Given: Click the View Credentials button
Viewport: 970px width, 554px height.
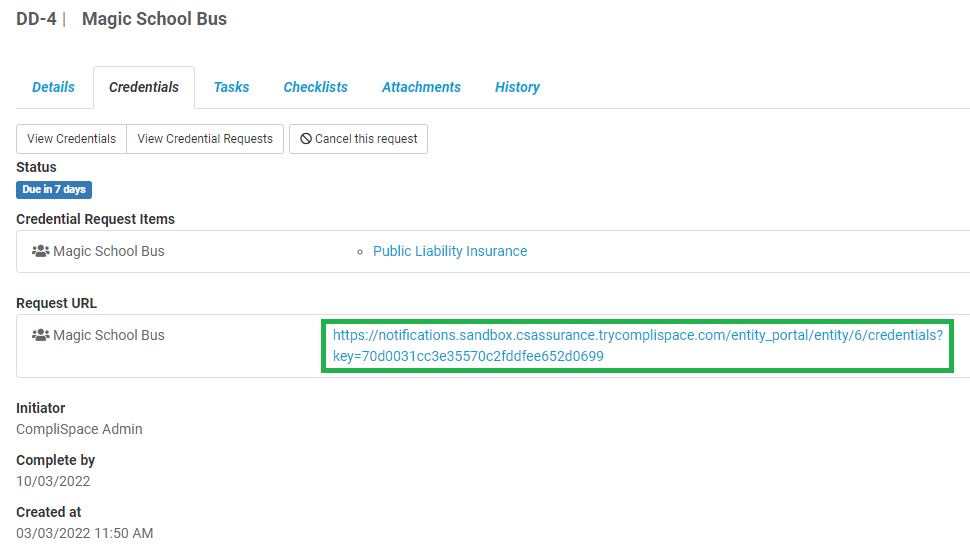Looking at the screenshot, I should pyautogui.click(x=71, y=138).
